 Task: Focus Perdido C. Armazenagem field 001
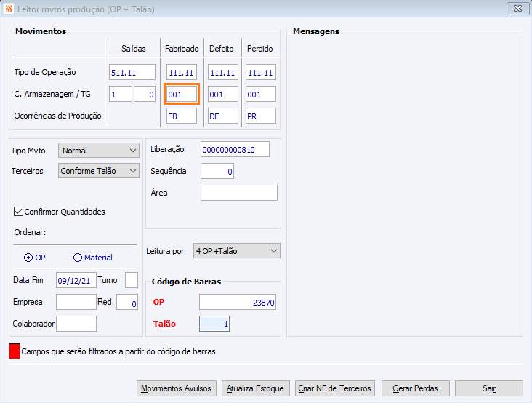click(x=261, y=94)
